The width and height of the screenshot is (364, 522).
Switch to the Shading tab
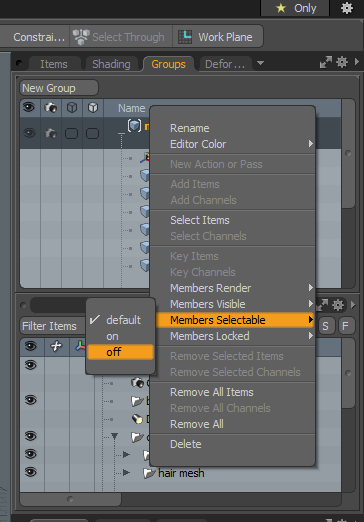tap(111, 64)
